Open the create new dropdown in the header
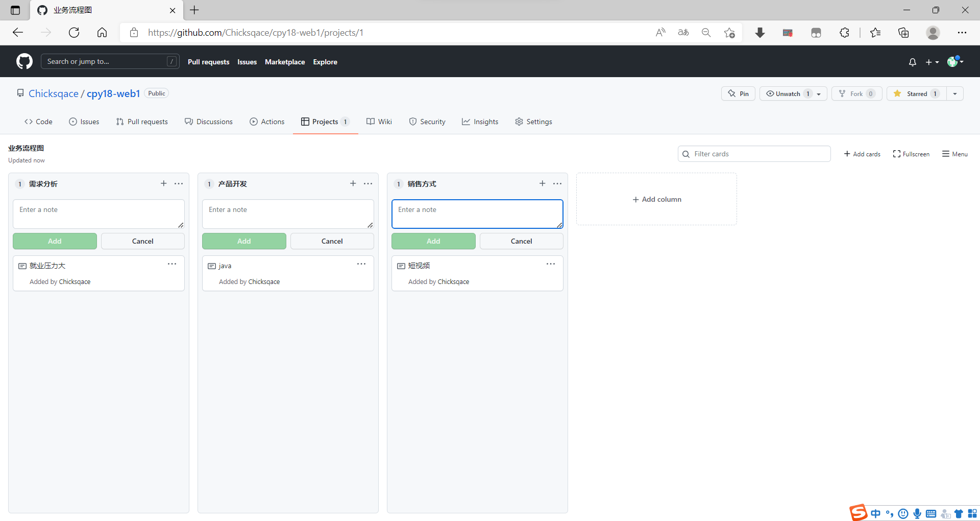980x521 pixels. pyautogui.click(x=932, y=61)
